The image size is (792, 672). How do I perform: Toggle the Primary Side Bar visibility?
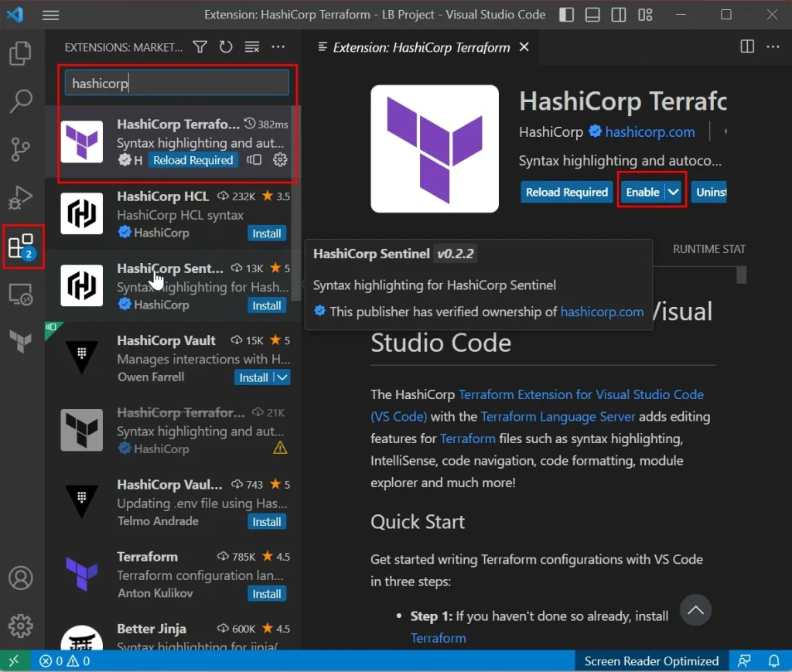tap(566, 15)
